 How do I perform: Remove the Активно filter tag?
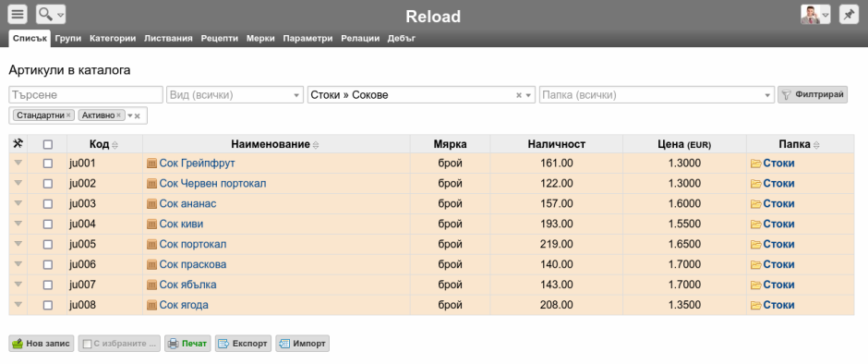coord(118,115)
